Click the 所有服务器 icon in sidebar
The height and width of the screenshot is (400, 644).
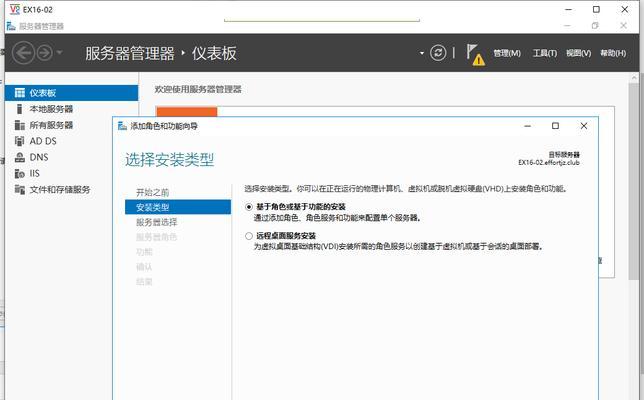[x=20, y=125]
